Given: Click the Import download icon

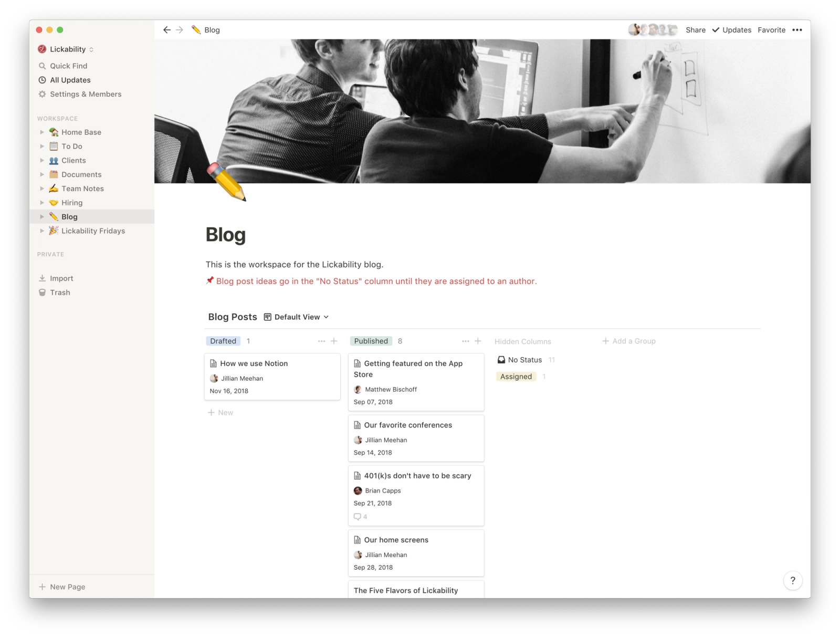Looking at the screenshot, I should pos(43,278).
